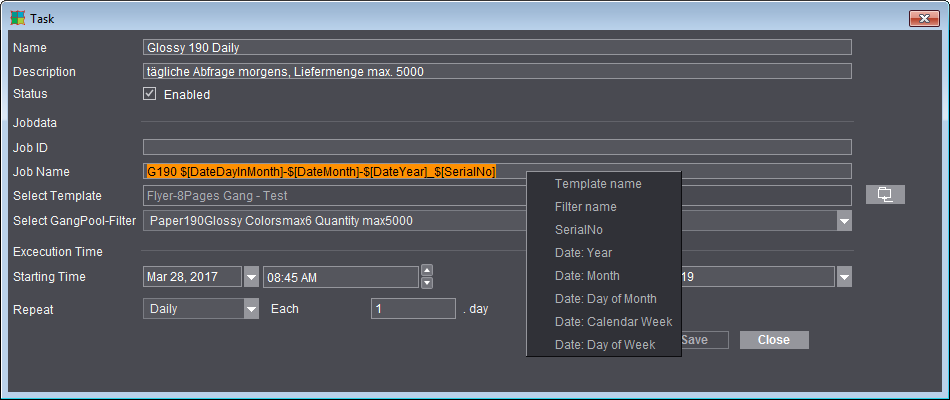Open the starting date dropdown arrow

tap(251, 277)
